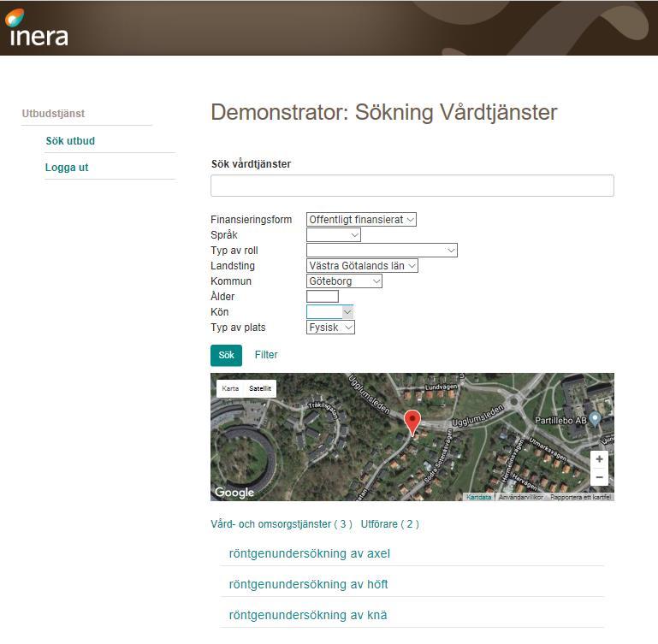This screenshot has height=644, width=658.
Task: Open röntgenundersökning av höft result
Action: [308, 584]
